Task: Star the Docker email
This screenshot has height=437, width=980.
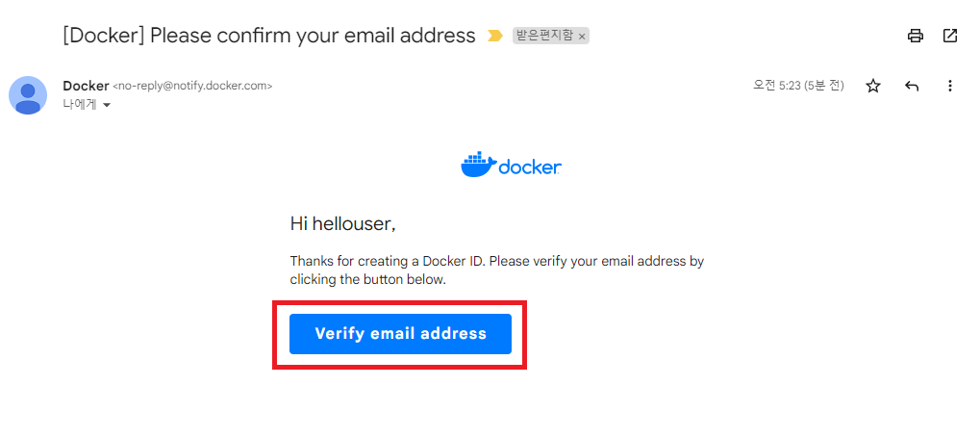Action: click(873, 87)
